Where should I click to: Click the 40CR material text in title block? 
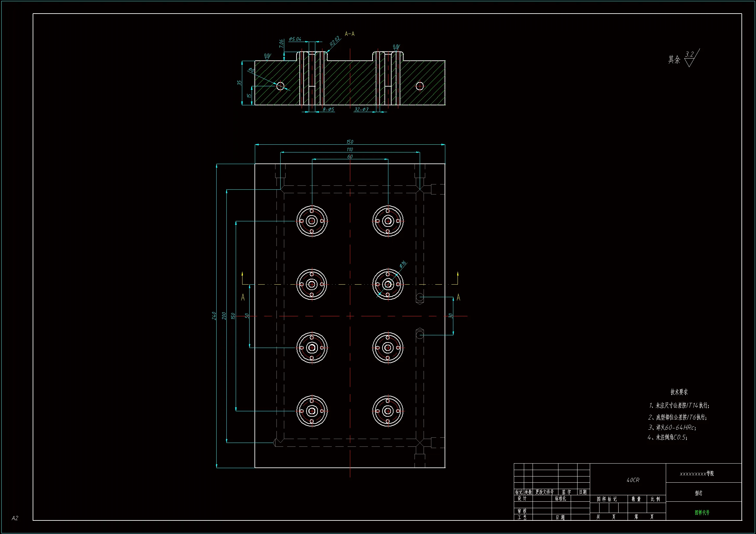click(632, 480)
